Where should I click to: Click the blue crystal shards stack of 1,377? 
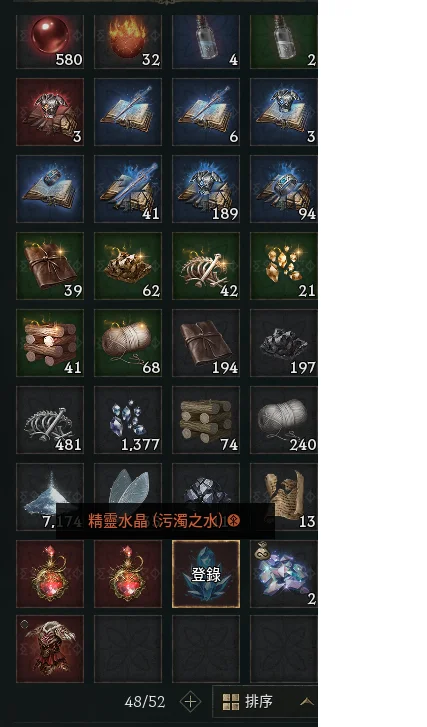click(x=128, y=420)
